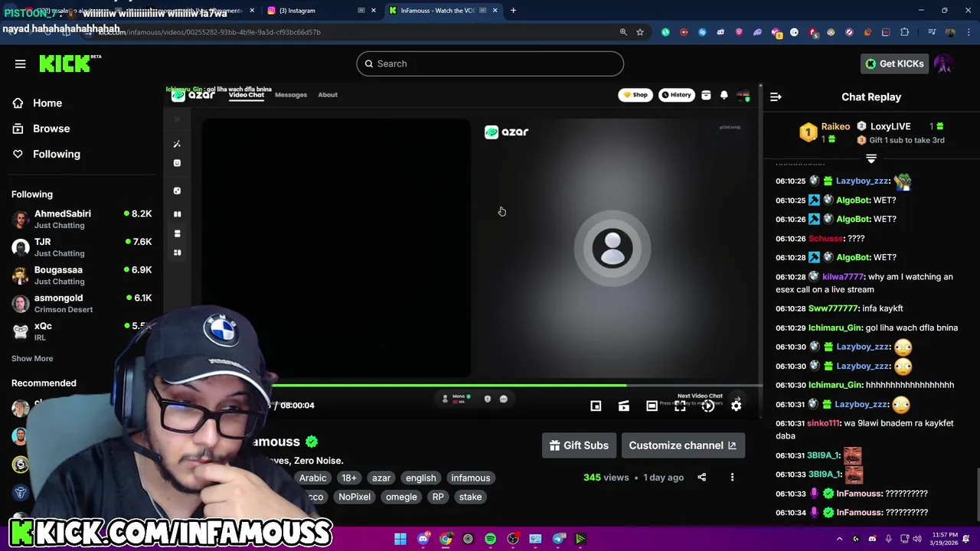Open a new browser tab
This screenshot has width=980, height=551.
pyautogui.click(x=513, y=11)
